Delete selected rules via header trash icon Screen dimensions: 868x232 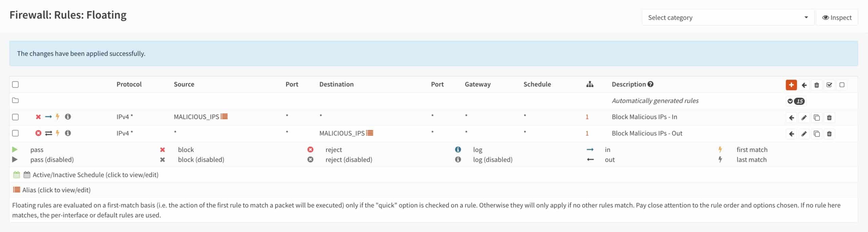click(x=816, y=85)
